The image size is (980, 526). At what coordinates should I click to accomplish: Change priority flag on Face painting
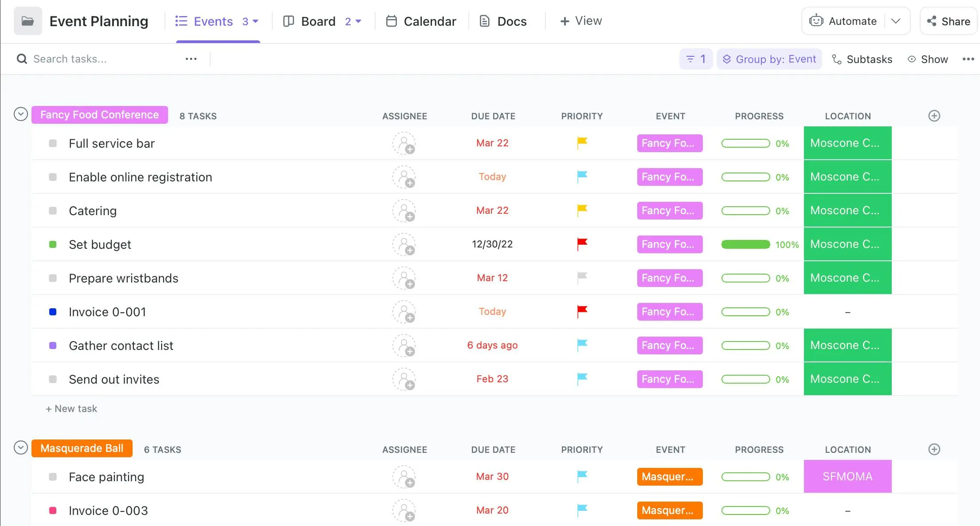tap(582, 477)
